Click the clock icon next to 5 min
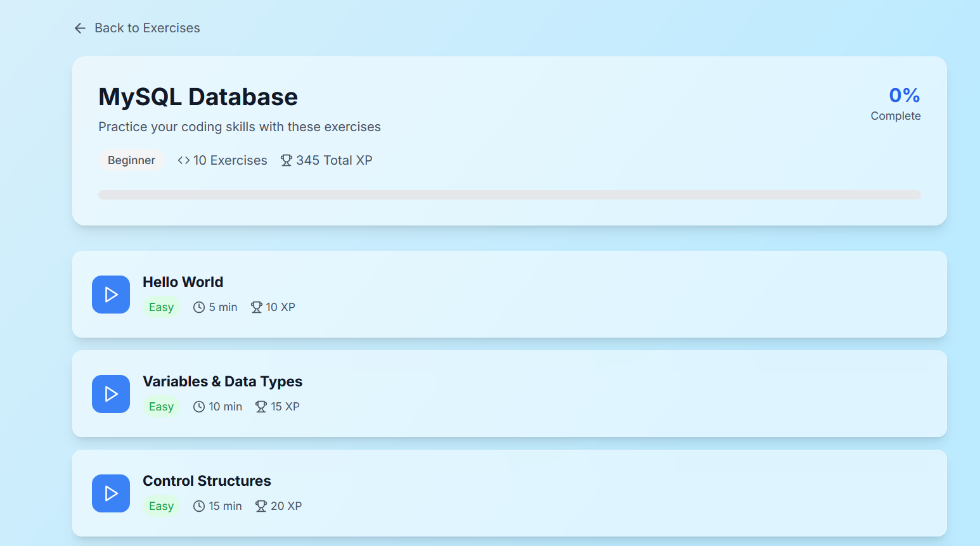980x546 pixels. 199,307
